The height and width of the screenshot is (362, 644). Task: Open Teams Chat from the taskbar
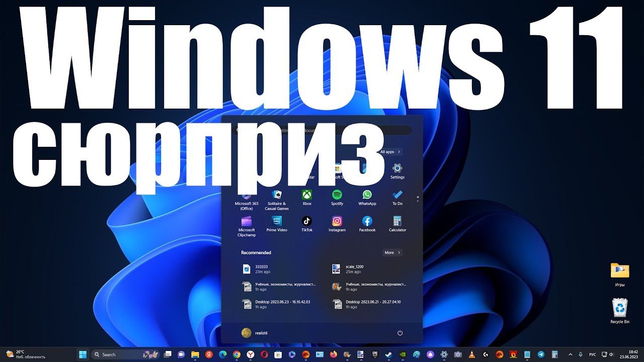[181, 354]
